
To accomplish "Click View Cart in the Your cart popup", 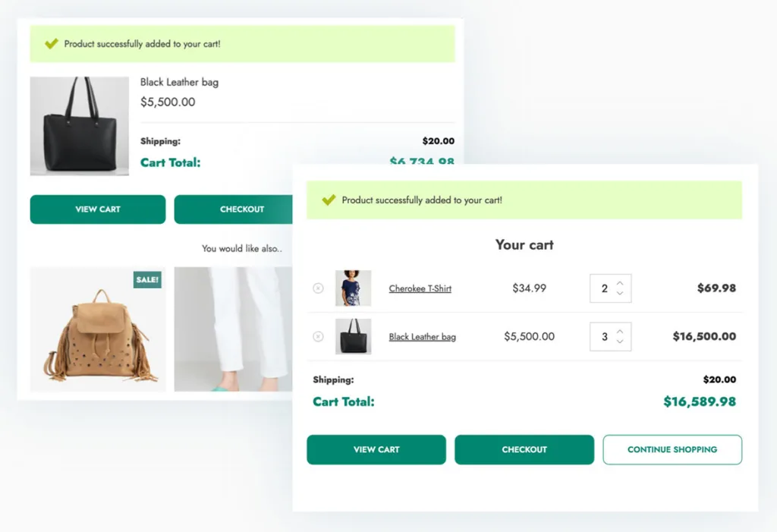I will [x=376, y=449].
